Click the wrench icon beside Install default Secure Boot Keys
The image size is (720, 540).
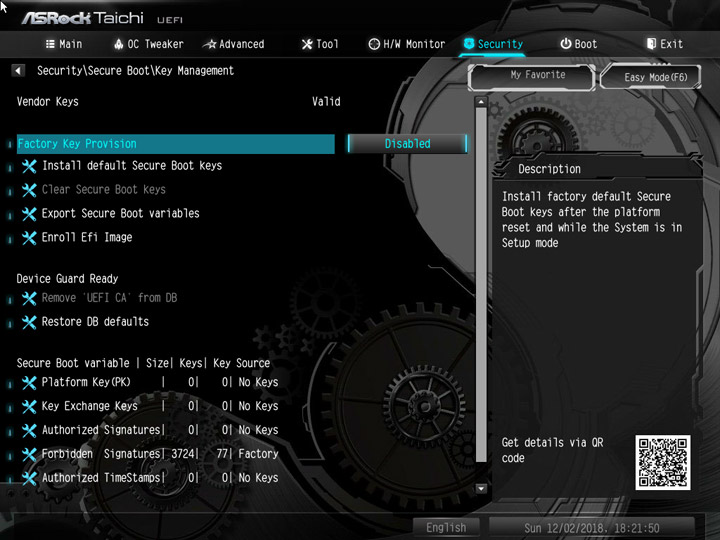coord(29,166)
